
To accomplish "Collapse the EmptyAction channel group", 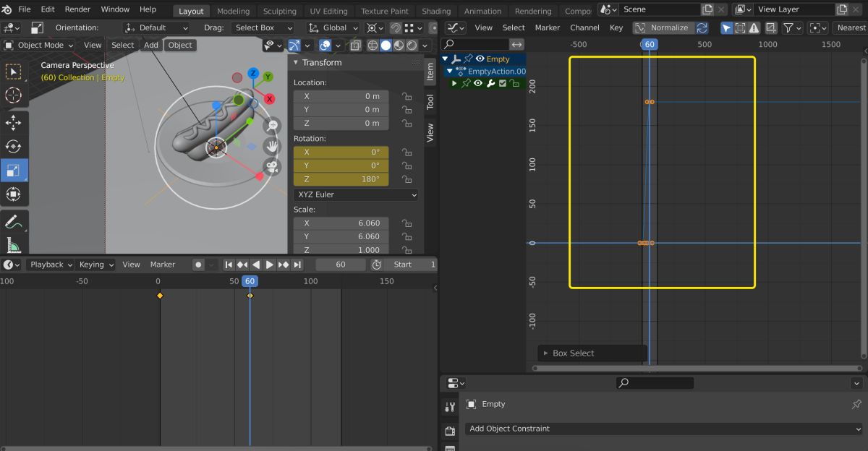I will (x=451, y=72).
